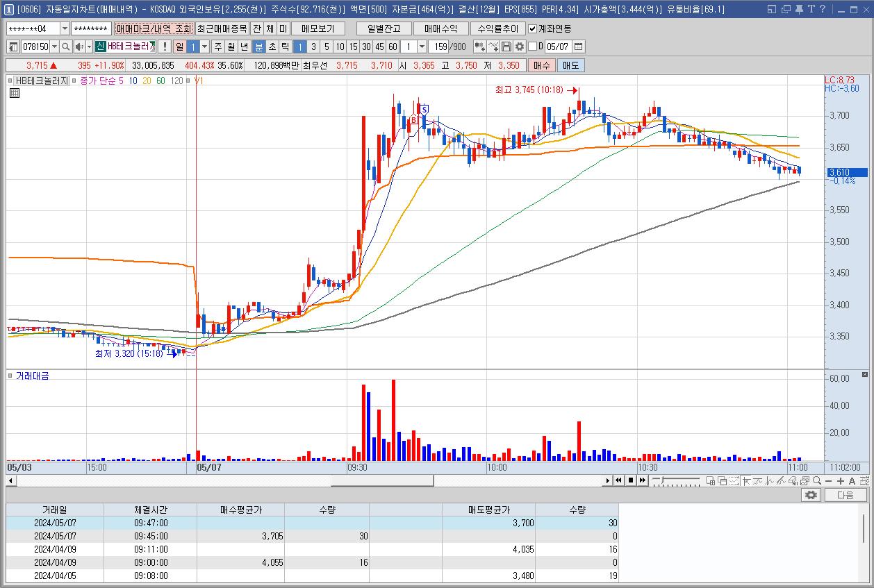Open the stock search magnifier icon
This screenshot has width=874, height=588.
pos(65,47)
